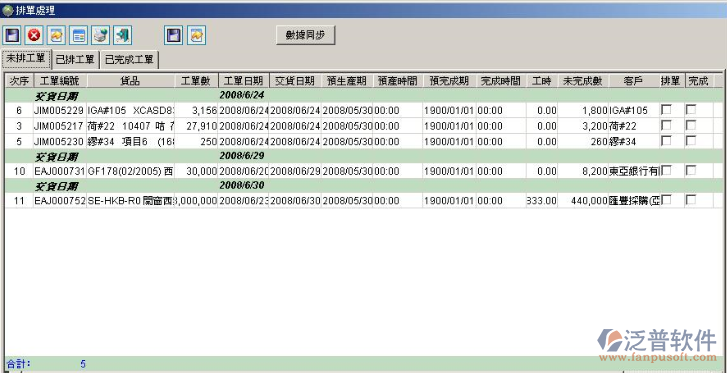
Task: Click the rightmost yellow arrow icon
Action: 197,35
